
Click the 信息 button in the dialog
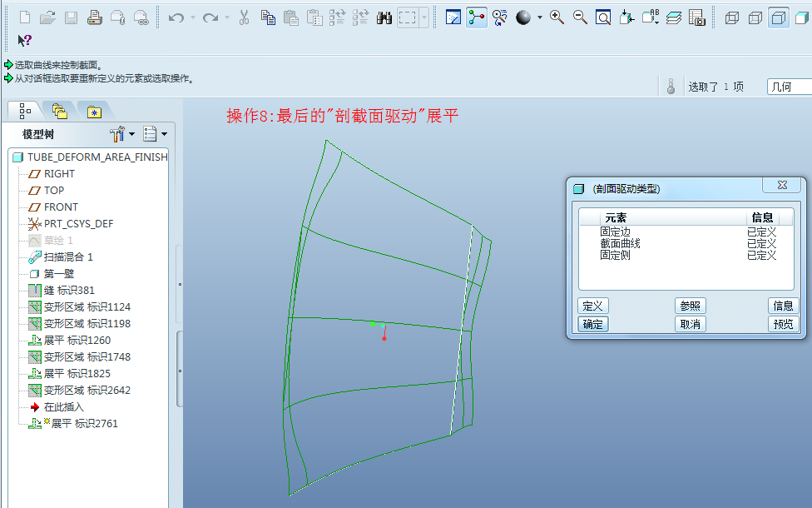click(x=784, y=306)
